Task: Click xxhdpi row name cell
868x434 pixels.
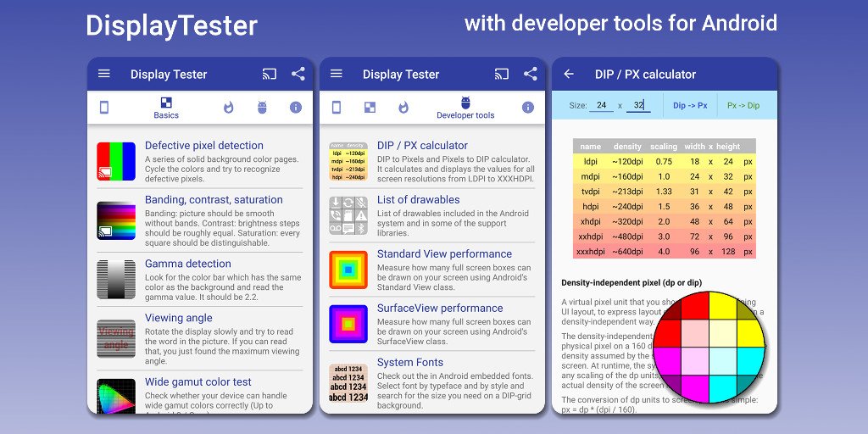Action: click(x=591, y=236)
